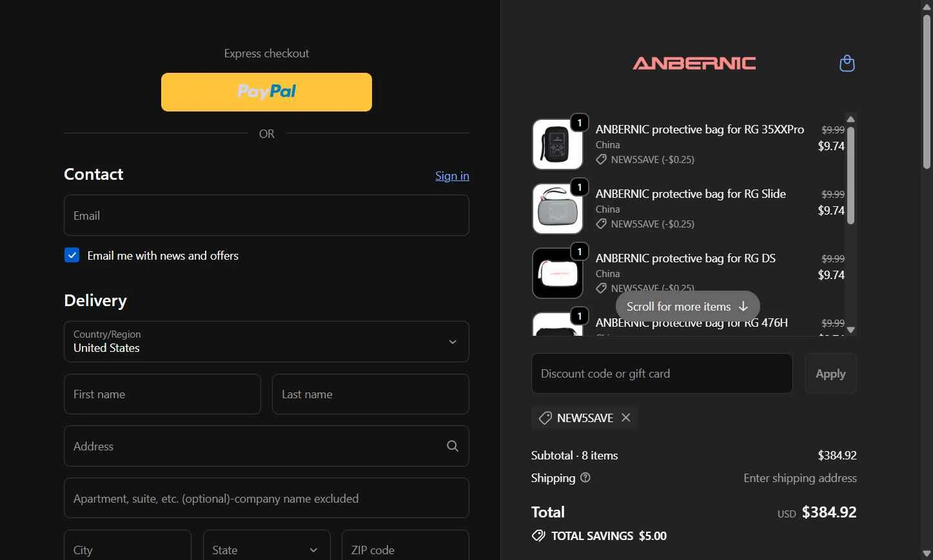Focus the Apartment, suite optional field
This screenshot has height=560, width=933.
[266, 498]
